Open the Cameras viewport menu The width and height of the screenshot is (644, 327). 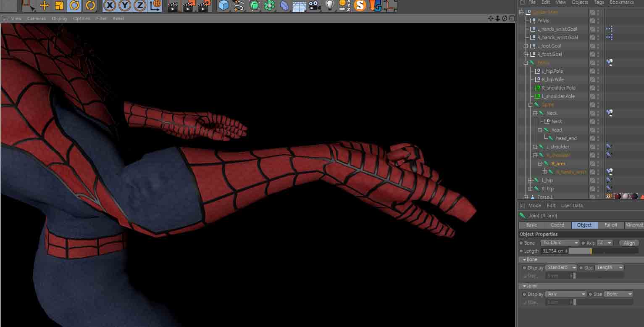pos(37,18)
